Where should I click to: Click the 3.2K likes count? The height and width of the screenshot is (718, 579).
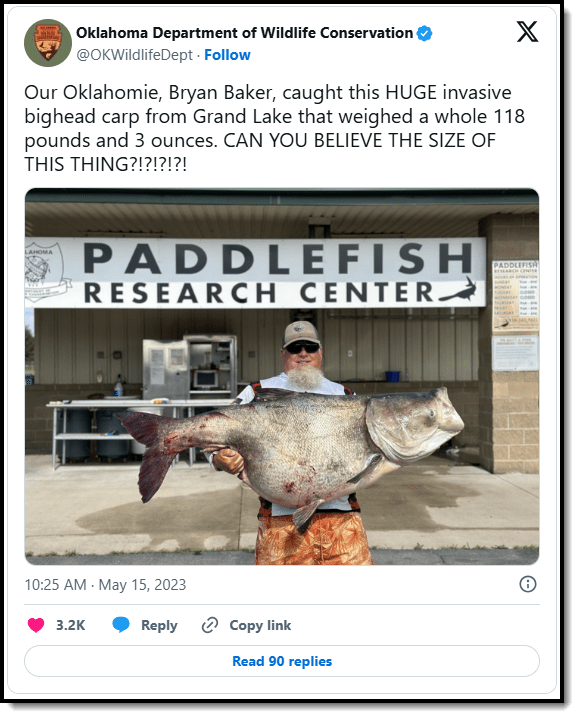(x=71, y=625)
